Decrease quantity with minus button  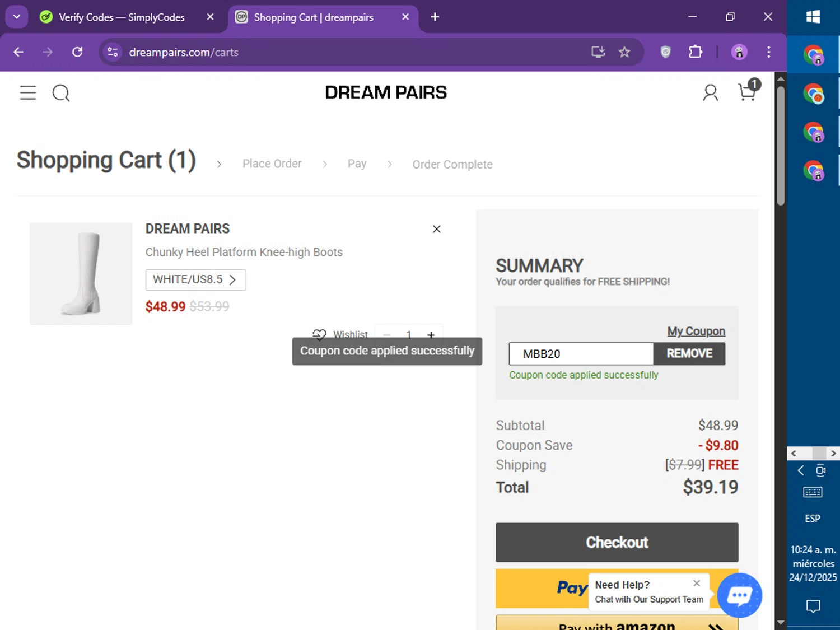click(x=386, y=335)
